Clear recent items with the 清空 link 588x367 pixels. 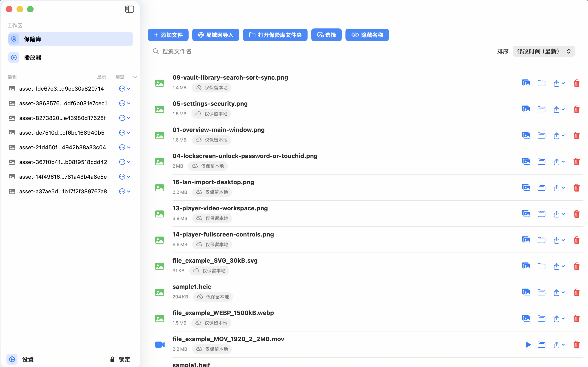[x=120, y=77]
